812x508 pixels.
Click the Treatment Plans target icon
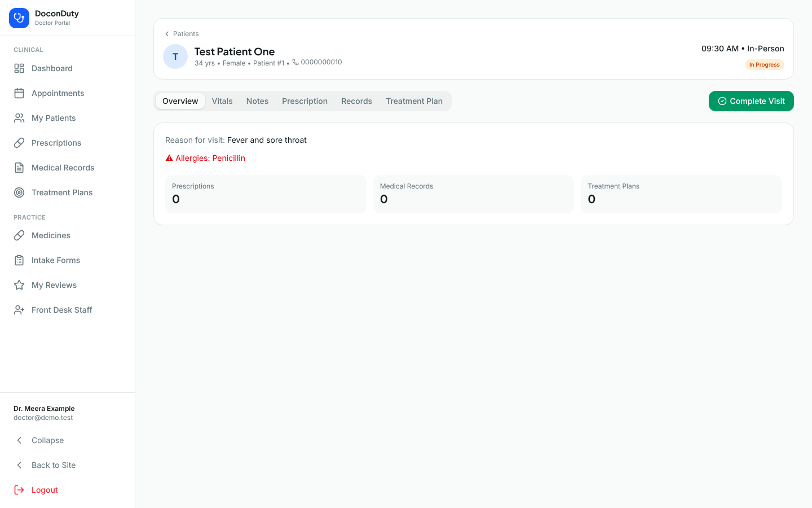19,192
